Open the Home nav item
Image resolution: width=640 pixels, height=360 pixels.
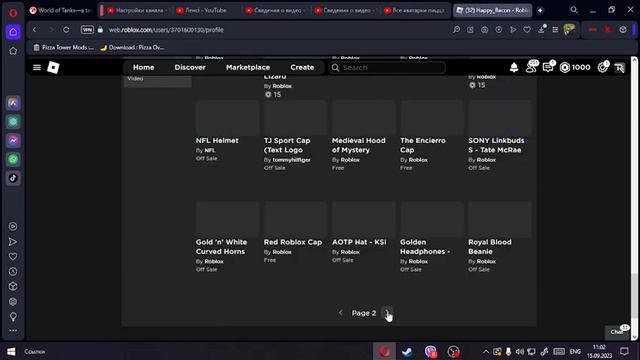tap(144, 67)
